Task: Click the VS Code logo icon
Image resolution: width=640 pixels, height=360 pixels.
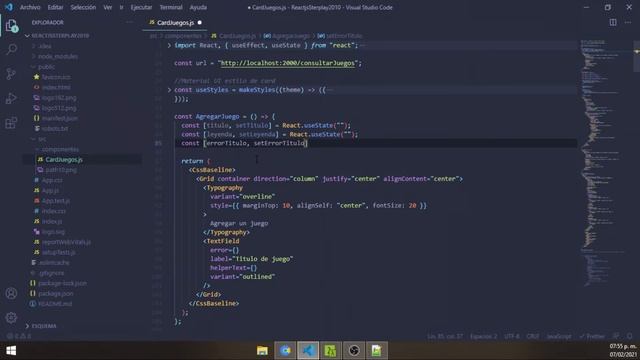Action: 9,7
